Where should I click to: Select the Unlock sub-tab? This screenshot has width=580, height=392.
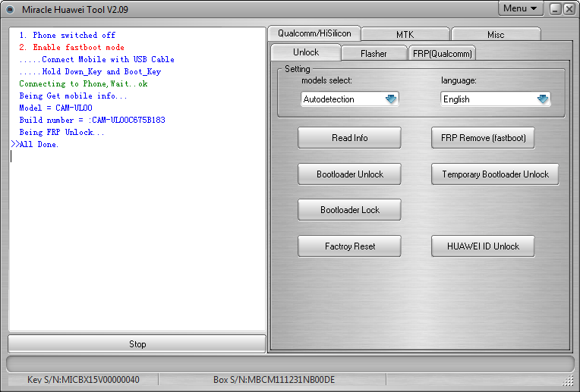point(306,52)
